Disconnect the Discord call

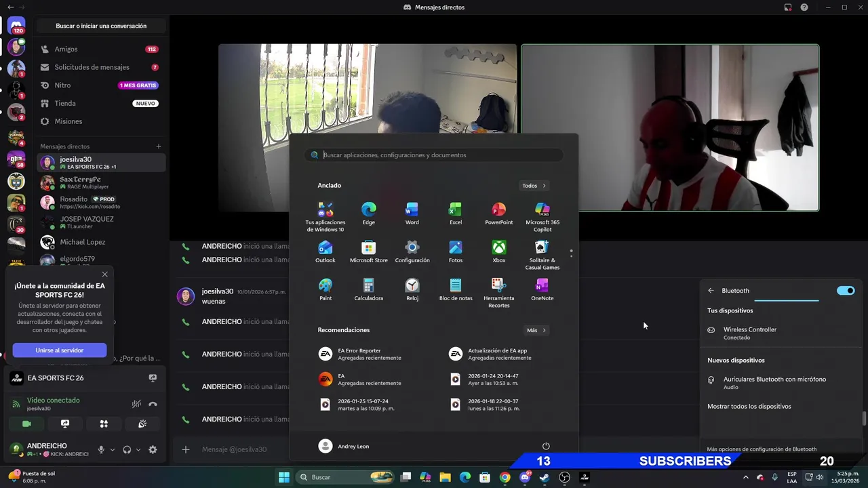point(153,404)
